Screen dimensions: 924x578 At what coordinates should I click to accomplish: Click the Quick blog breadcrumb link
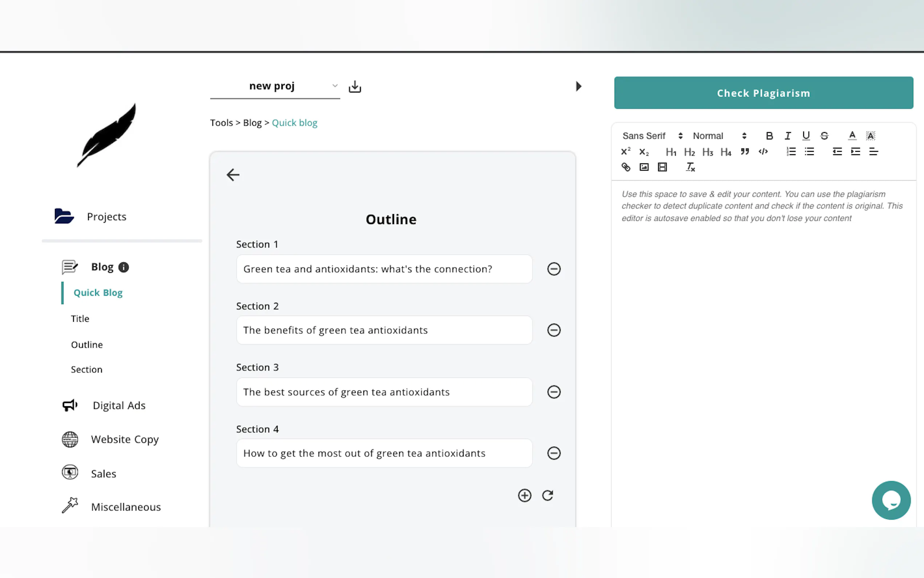(294, 123)
